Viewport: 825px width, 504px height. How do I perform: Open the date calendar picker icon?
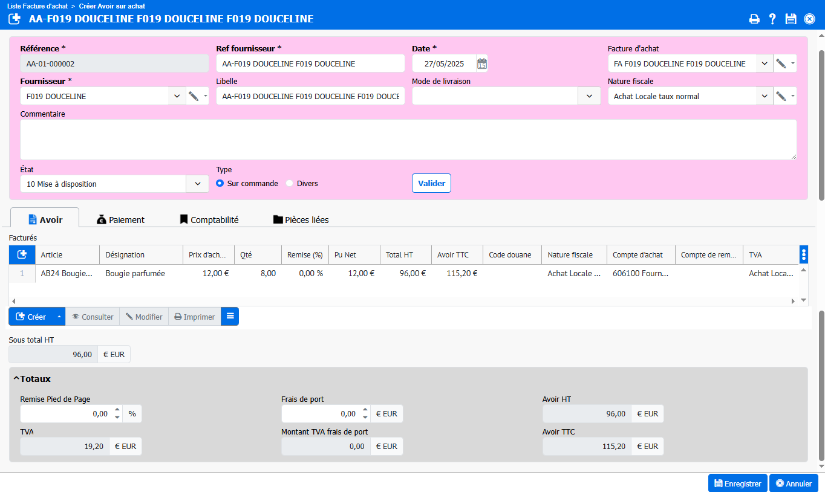(481, 63)
